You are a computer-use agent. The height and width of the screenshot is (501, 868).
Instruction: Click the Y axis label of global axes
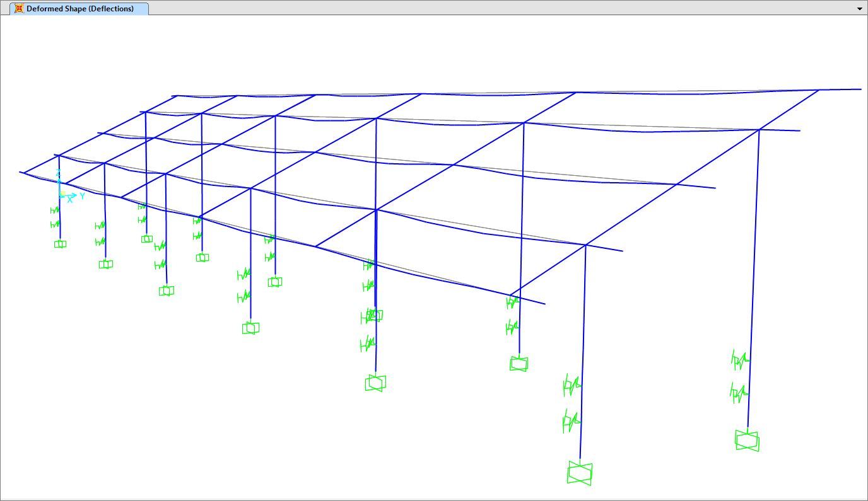(82, 196)
